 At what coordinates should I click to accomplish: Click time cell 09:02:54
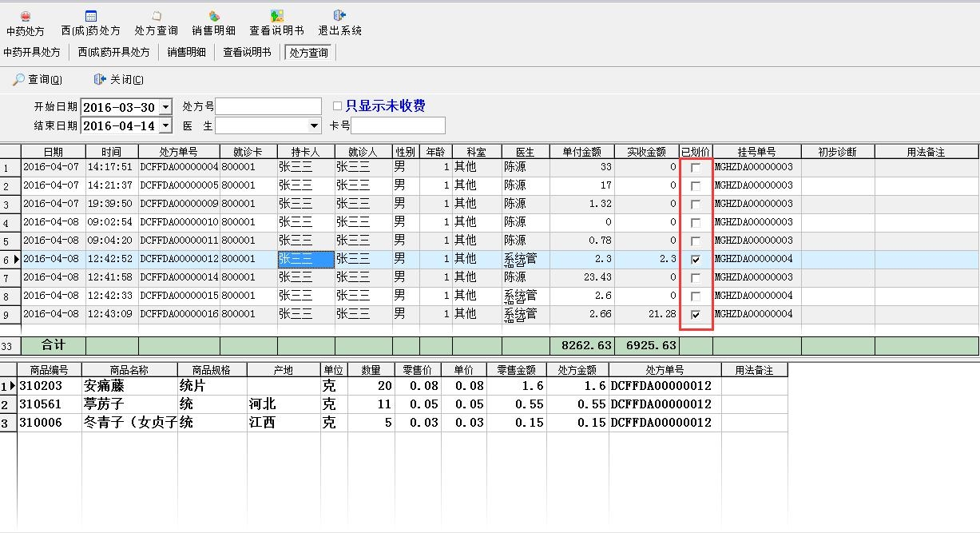(112, 223)
